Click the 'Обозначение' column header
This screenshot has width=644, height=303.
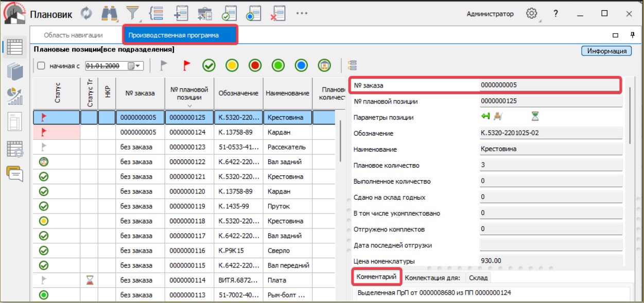[x=238, y=93]
